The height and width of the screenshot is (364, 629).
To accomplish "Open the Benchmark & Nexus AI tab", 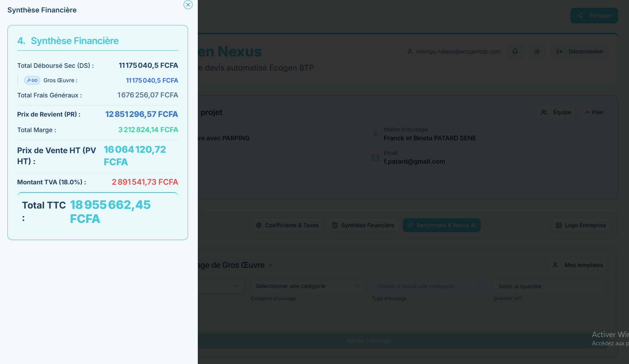I will coord(442,225).
